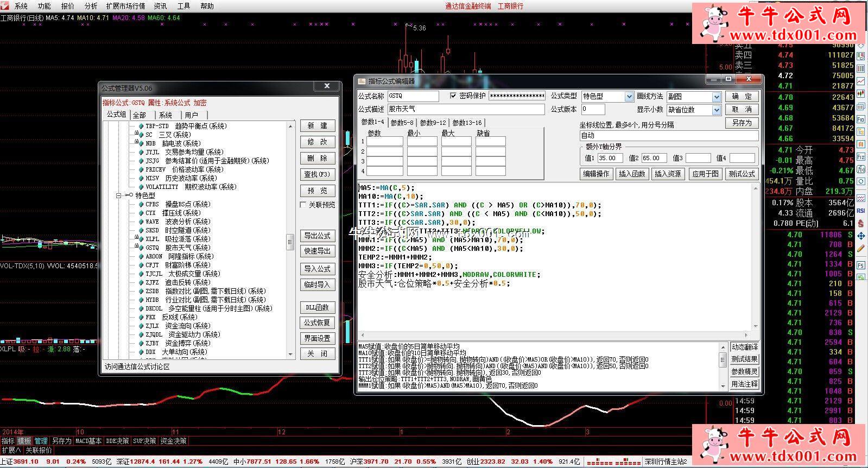This screenshot has width=868, height=468.
Task: Click the 测试公式 button
Action: (742, 174)
